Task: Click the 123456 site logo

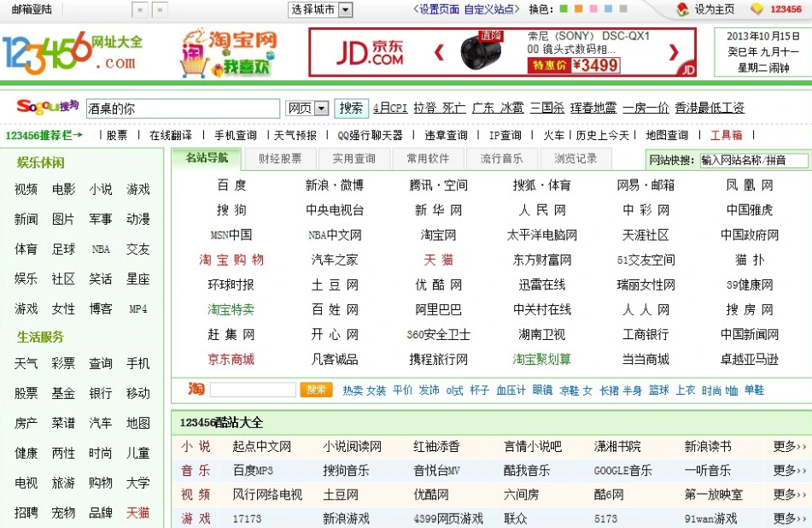Action: tap(72, 52)
